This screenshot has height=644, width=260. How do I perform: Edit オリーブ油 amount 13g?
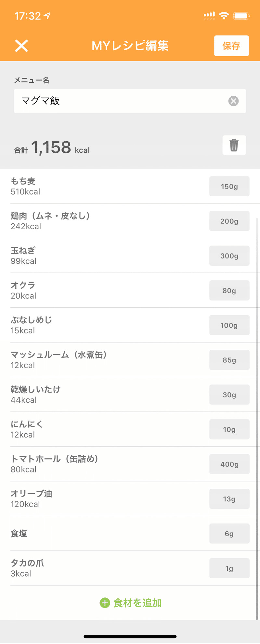coord(229,499)
